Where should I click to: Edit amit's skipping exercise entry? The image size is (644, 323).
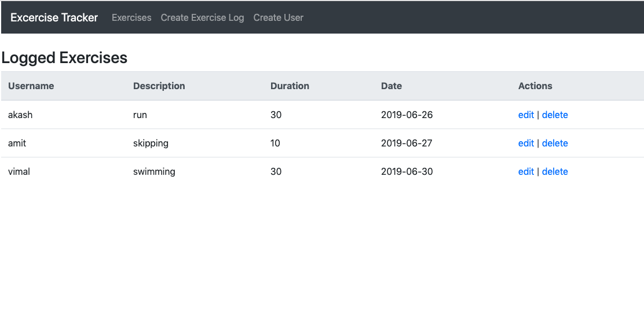(x=526, y=143)
